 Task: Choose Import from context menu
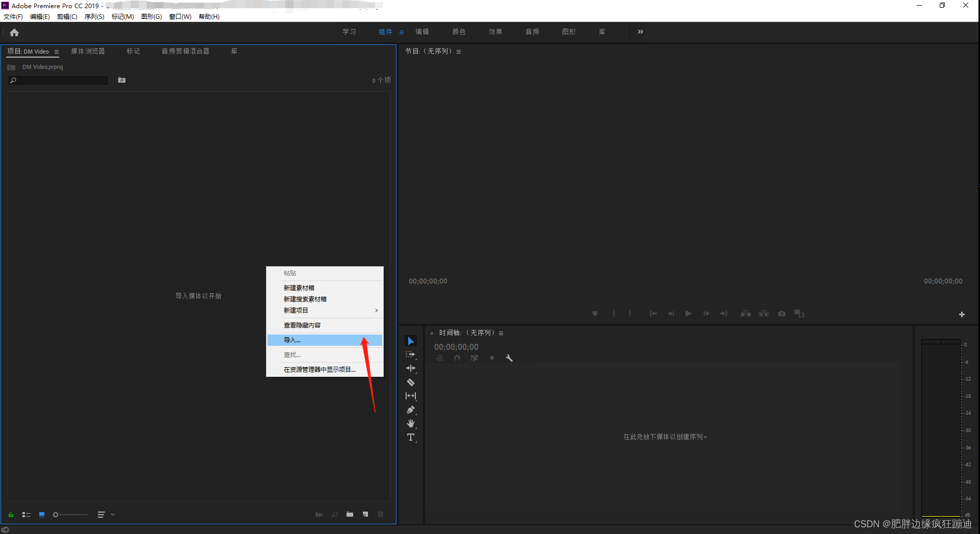tap(325, 340)
